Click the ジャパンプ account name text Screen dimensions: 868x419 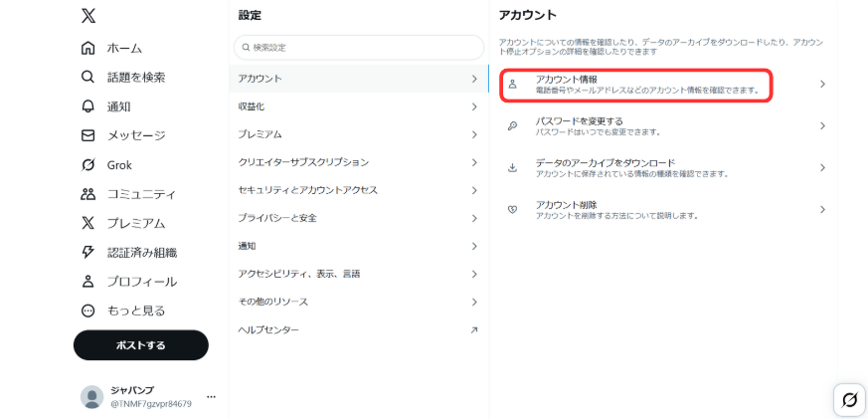(x=132, y=389)
